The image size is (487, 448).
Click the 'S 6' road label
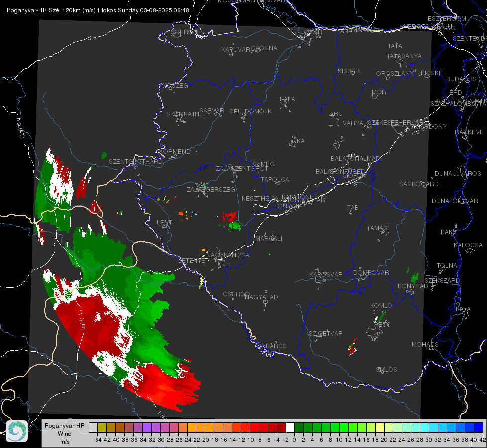[92, 38]
